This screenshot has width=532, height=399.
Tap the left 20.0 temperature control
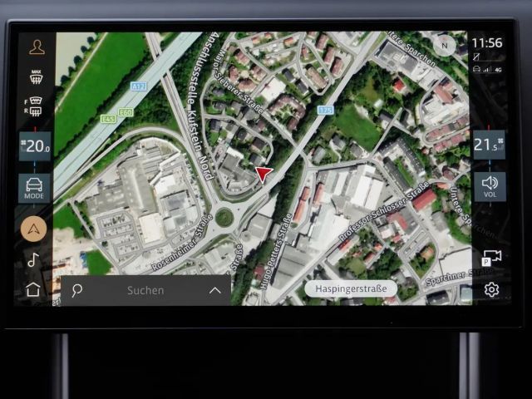[x=36, y=147]
